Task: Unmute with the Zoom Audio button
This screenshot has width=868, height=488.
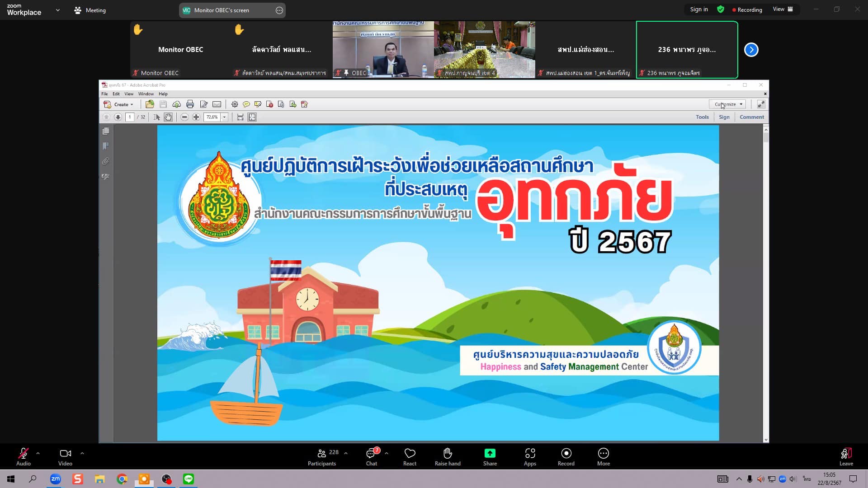Action: (24, 456)
